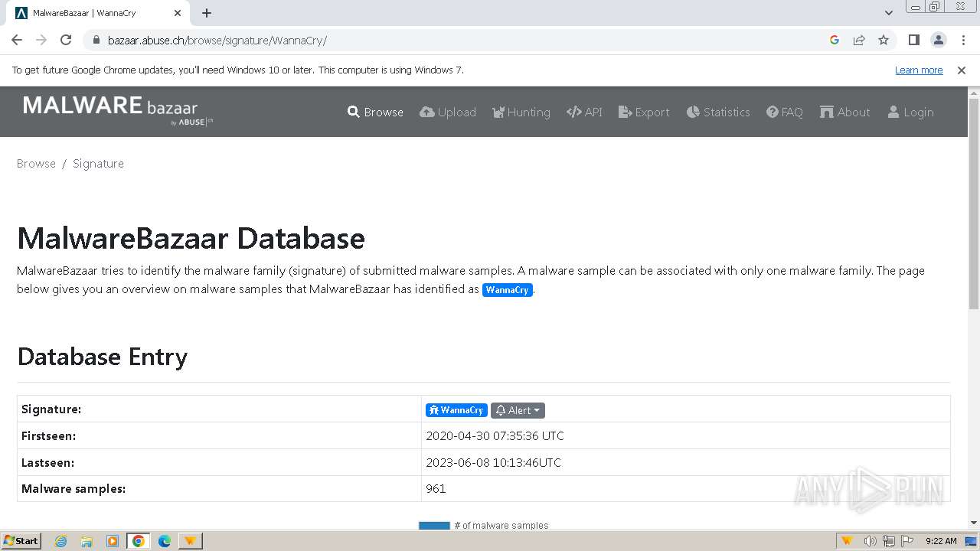Screen dimensions: 980x551
Task: Open the media player taskbar icon
Action: point(113,541)
